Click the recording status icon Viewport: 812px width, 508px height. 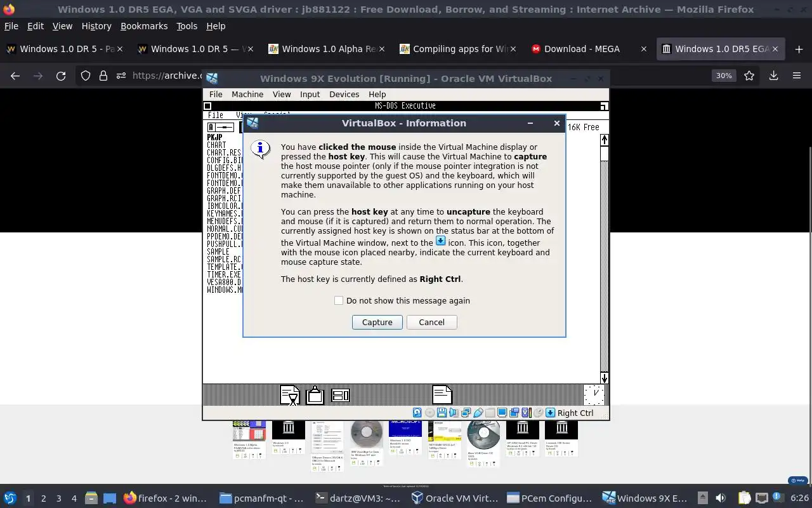[514, 413]
